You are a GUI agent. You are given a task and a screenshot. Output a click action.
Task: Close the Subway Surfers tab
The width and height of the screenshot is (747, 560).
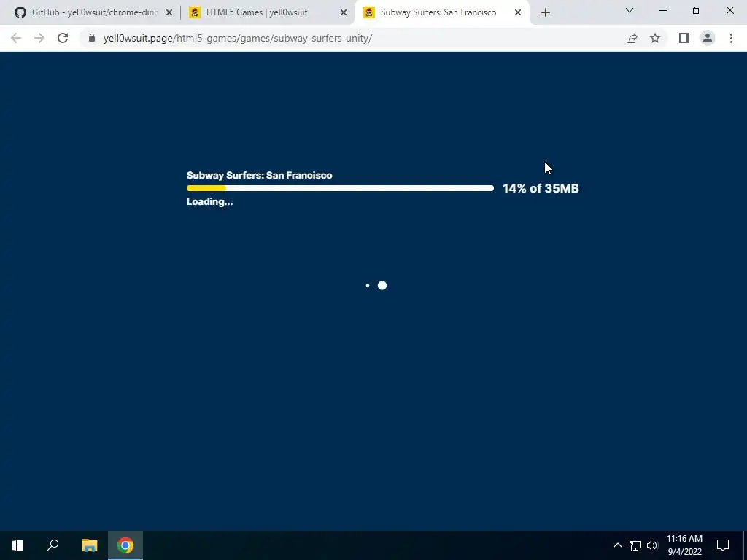(518, 12)
